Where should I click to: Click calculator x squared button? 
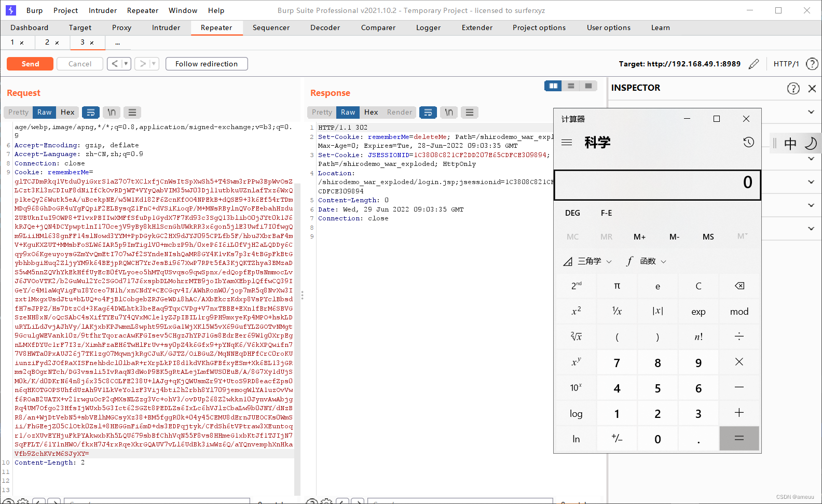point(576,311)
